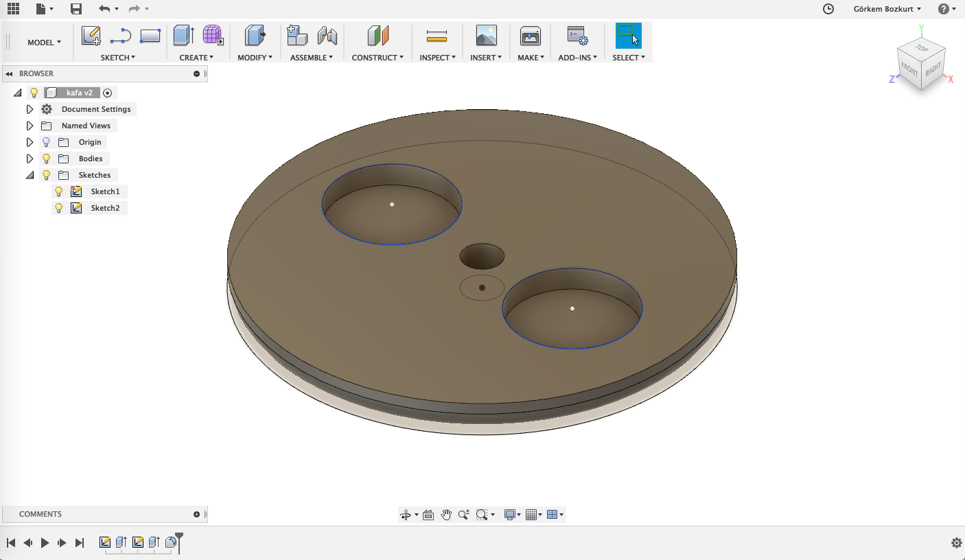Open the File menu icon

41,9
